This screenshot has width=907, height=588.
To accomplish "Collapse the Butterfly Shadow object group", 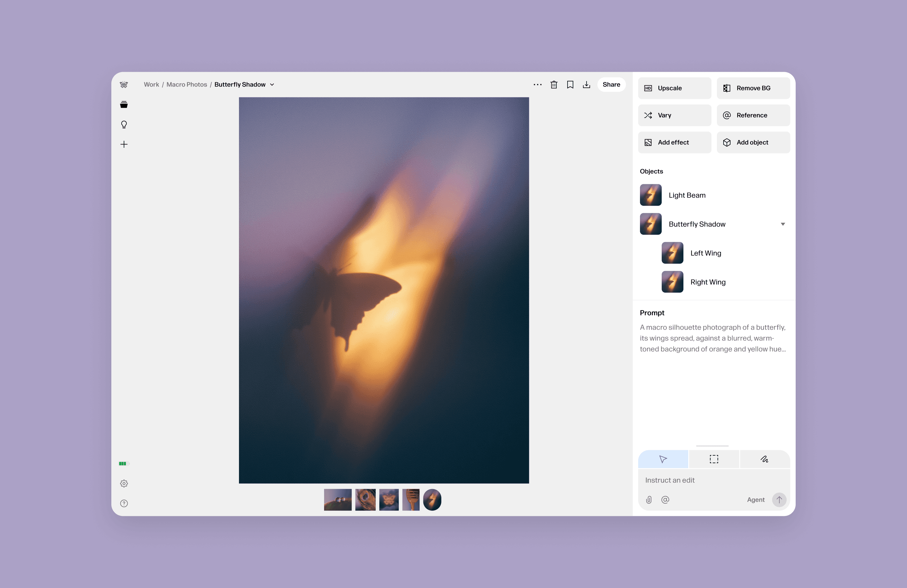I will (x=783, y=224).
